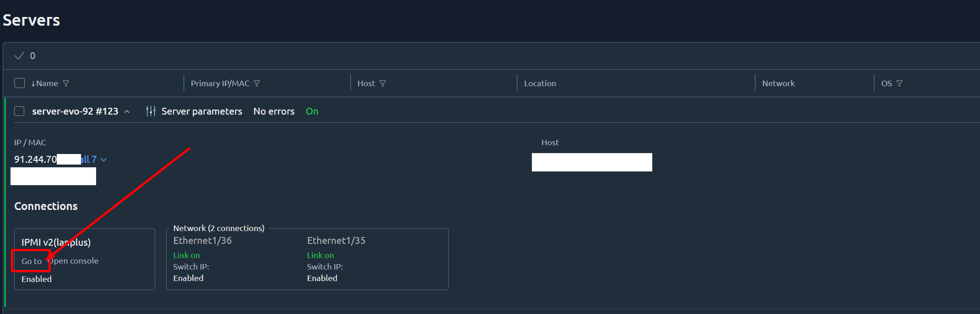Toggle the select-all servers checkbox

[19, 83]
